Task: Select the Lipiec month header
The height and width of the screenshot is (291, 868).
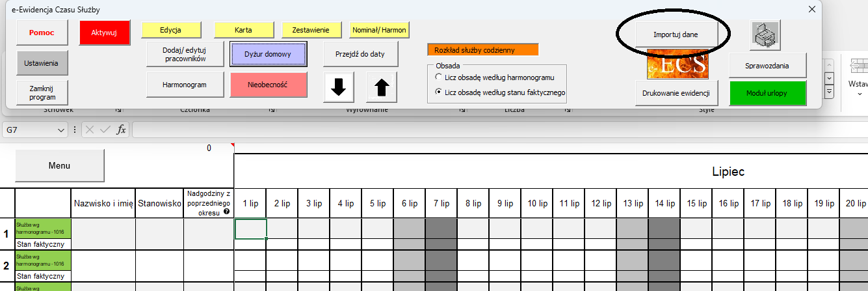Action: pyautogui.click(x=728, y=172)
